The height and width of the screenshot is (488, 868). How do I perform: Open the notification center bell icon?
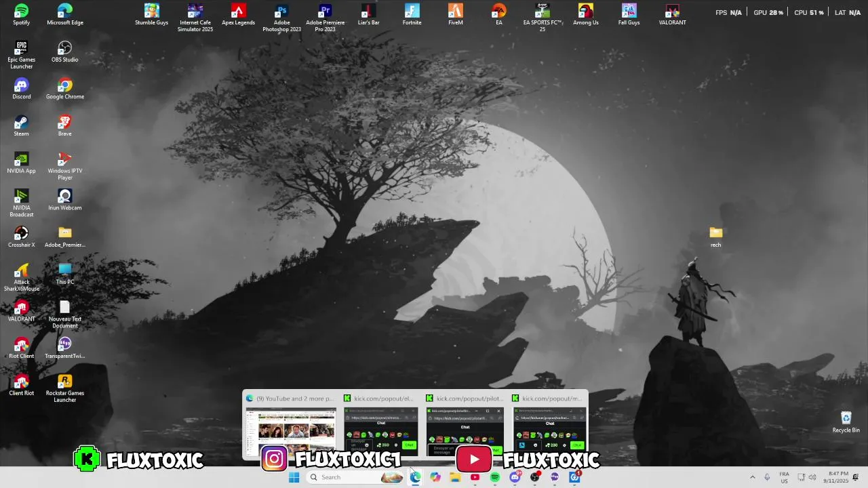click(x=856, y=477)
